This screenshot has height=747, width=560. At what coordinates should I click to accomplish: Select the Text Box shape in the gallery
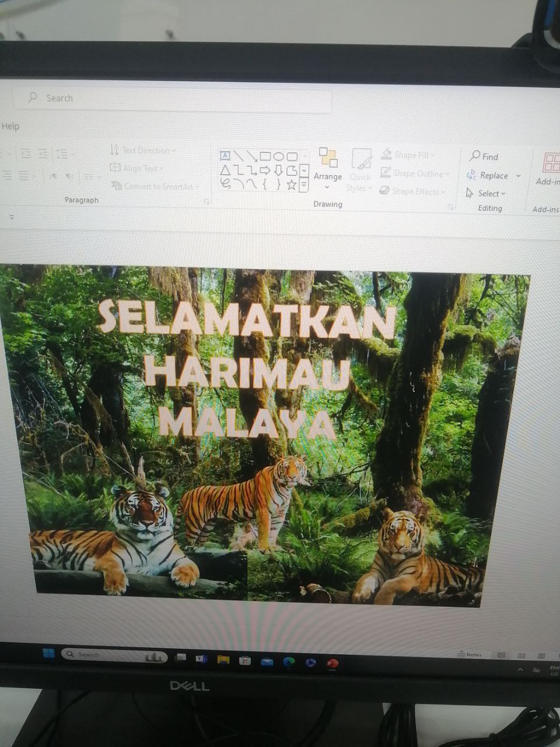tap(225, 155)
